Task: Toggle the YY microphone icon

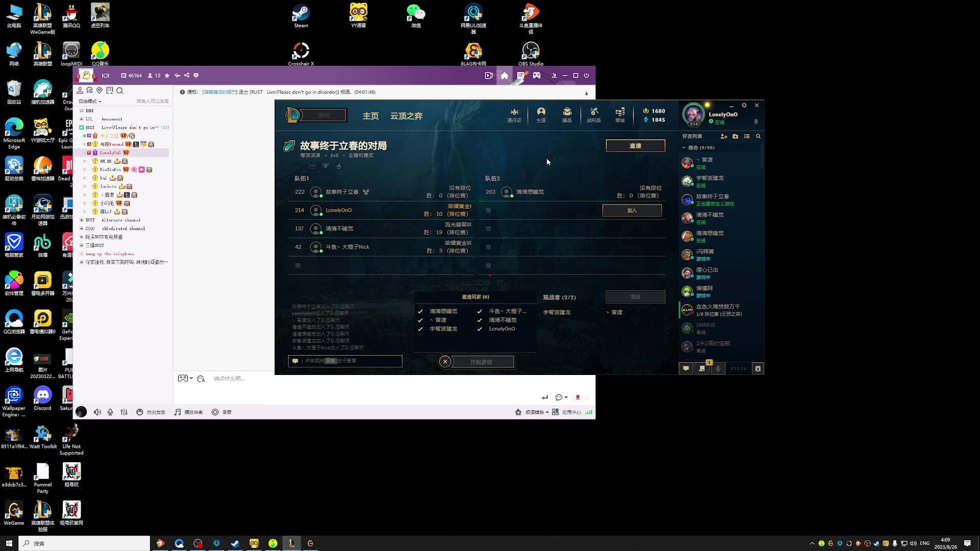Action: 110,412
